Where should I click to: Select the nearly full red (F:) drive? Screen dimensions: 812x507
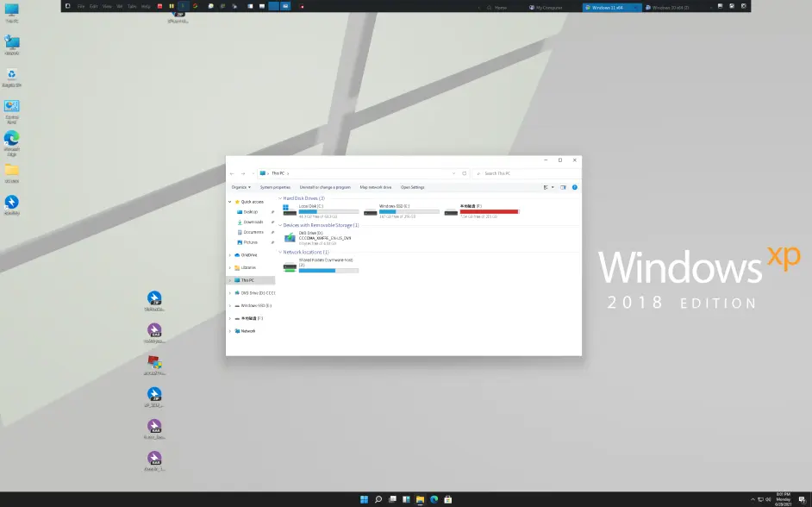point(482,210)
